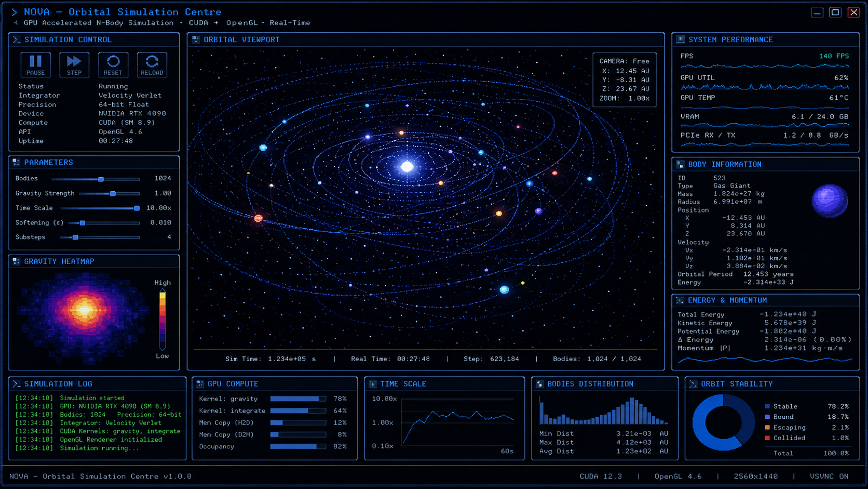Click the gravity heatmap color scale bar
The image size is (868, 489).
162,320
